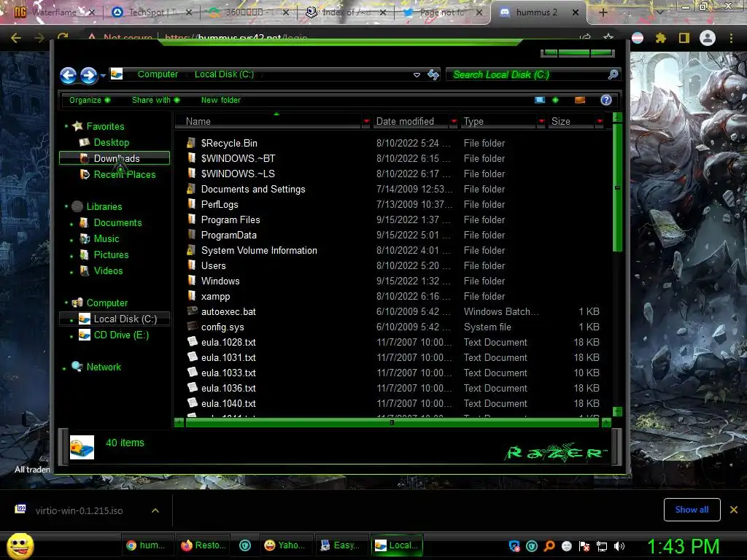Open Explorer help question mark icon
Viewport: 747px width, 560px height.
[x=606, y=100]
